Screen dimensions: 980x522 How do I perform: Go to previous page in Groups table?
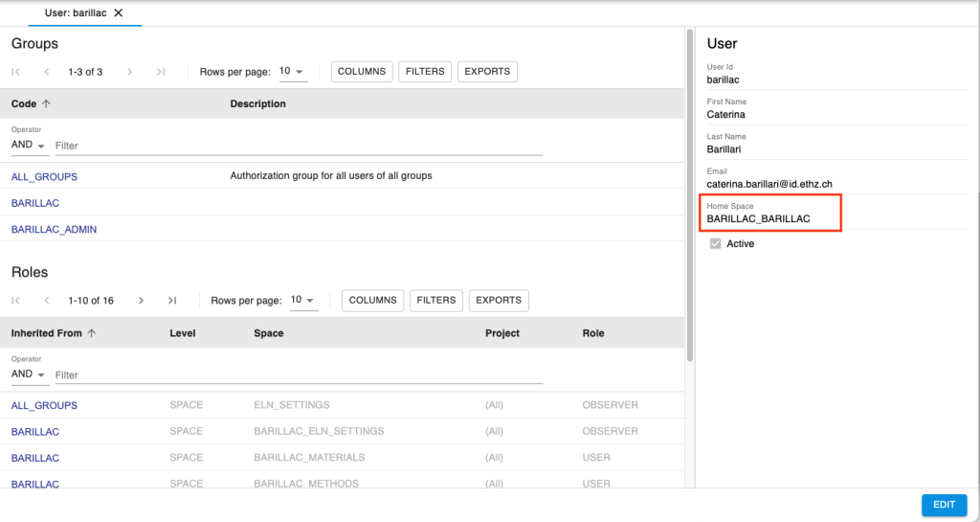[47, 72]
